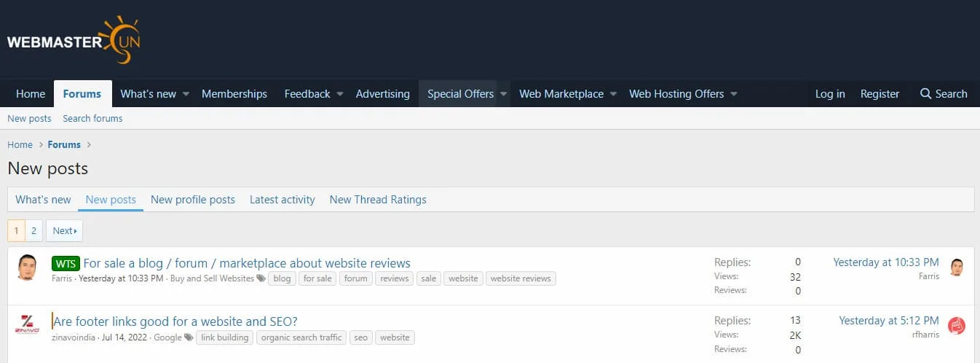The height and width of the screenshot is (363, 980).
Task: Click rfharris username link
Action: click(x=925, y=335)
